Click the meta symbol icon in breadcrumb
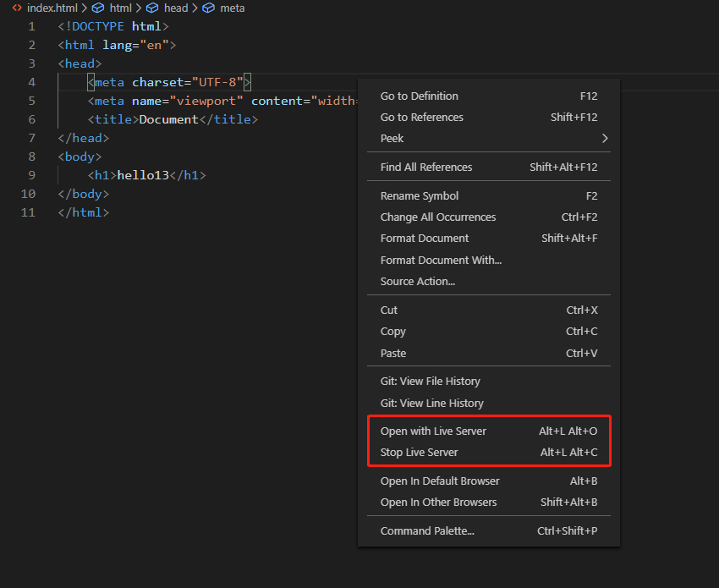 pos(208,8)
